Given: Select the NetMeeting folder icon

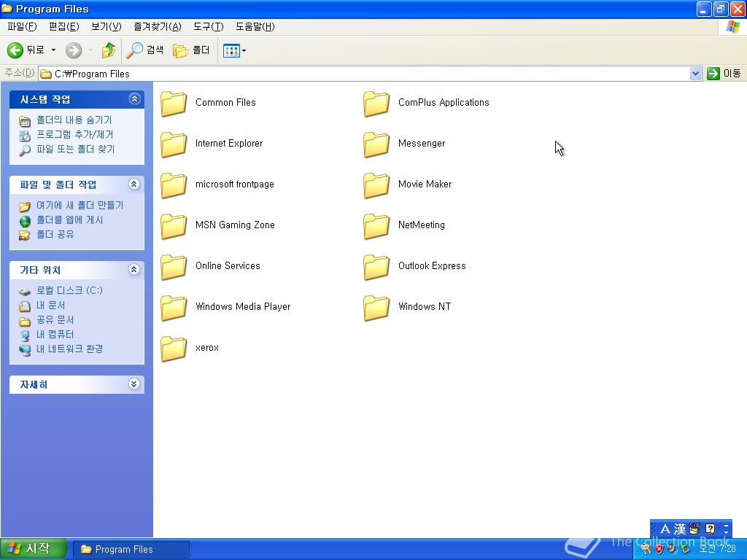Looking at the screenshot, I should click(376, 226).
